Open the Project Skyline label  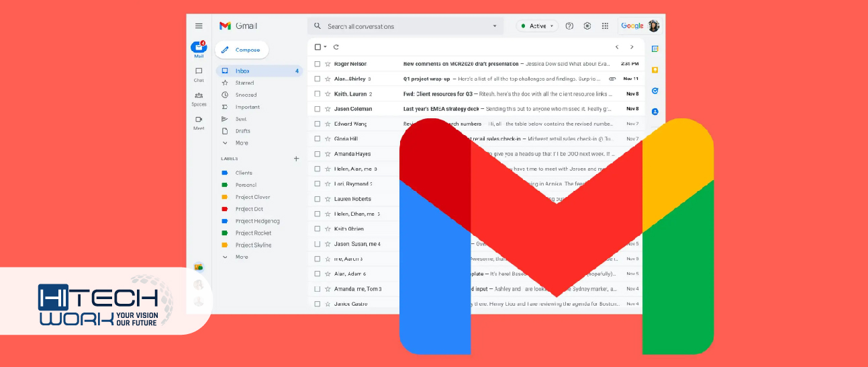253,245
